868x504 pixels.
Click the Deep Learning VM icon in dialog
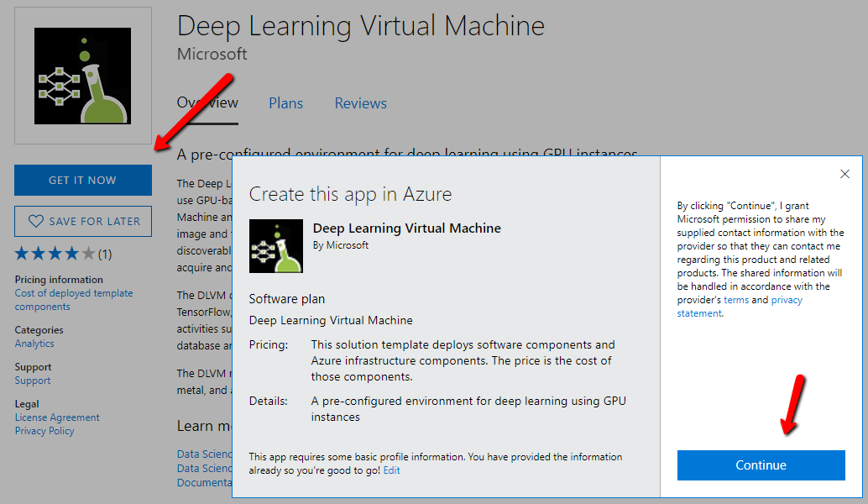(x=275, y=246)
